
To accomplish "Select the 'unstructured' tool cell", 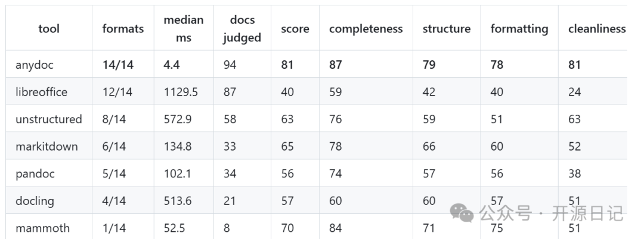I will coord(49,119).
